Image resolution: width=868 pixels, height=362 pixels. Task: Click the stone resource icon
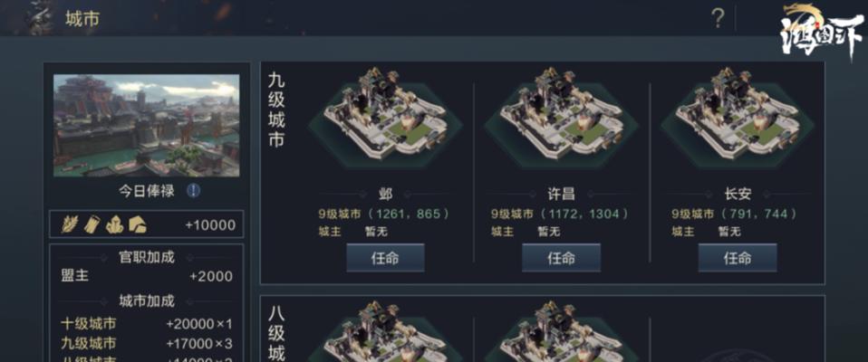click(138, 224)
